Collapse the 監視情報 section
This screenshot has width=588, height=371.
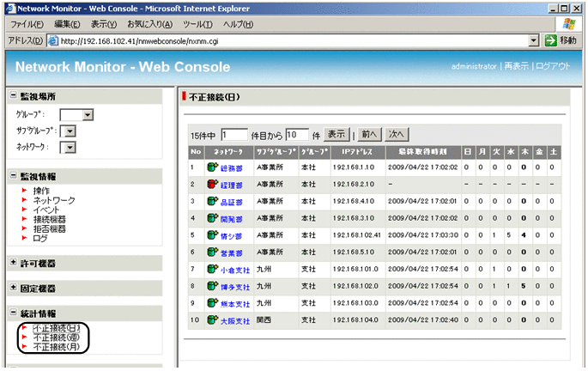tap(13, 175)
